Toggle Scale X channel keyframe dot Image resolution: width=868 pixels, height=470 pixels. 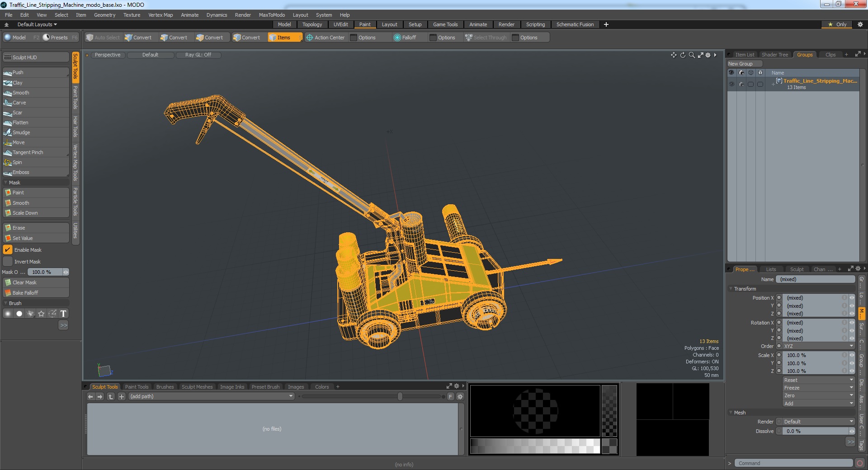click(779, 355)
